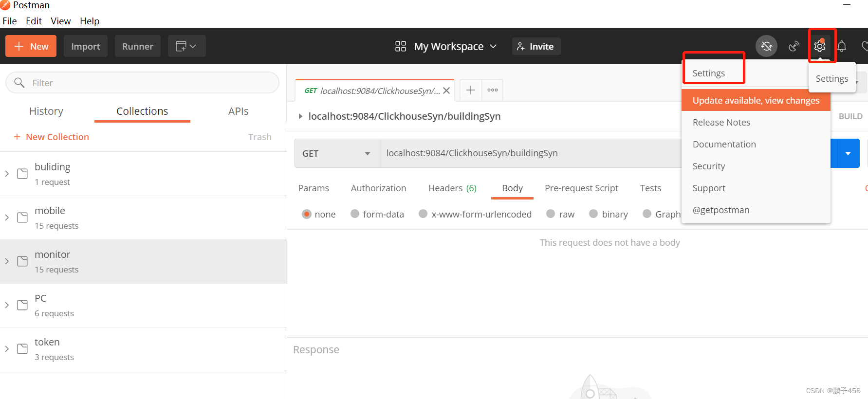Click the Filter search field
The width and height of the screenshot is (868, 399).
[x=142, y=83]
